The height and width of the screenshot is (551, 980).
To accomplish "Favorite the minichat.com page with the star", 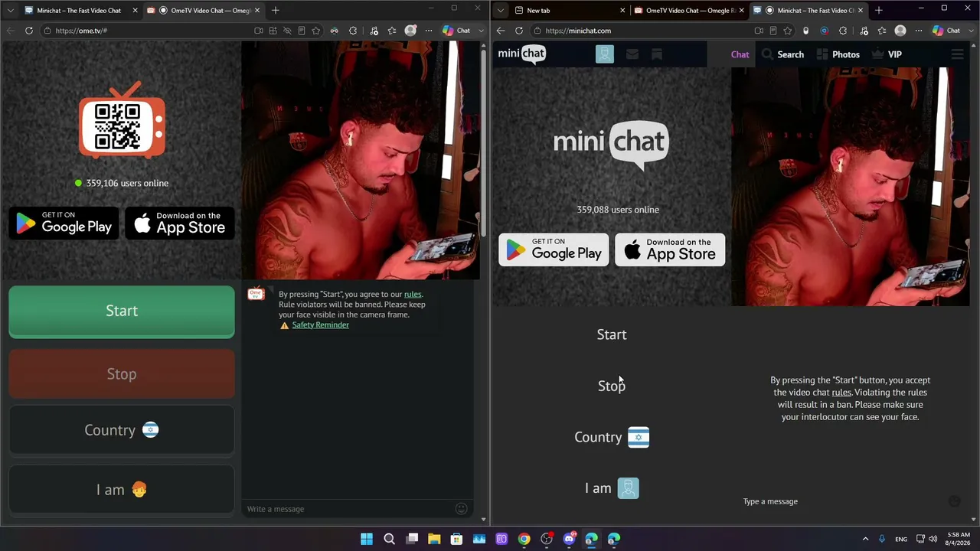I will 787,31.
